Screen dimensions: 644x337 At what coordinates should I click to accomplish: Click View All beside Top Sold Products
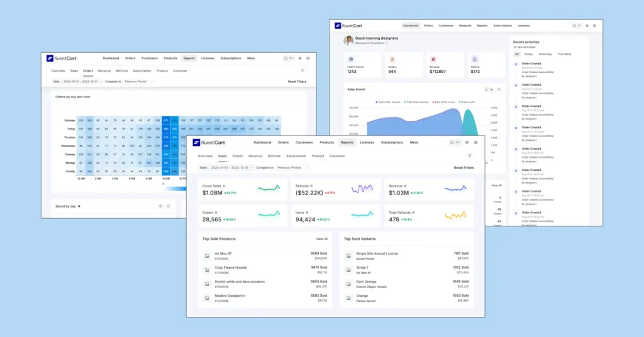(x=321, y=239)
